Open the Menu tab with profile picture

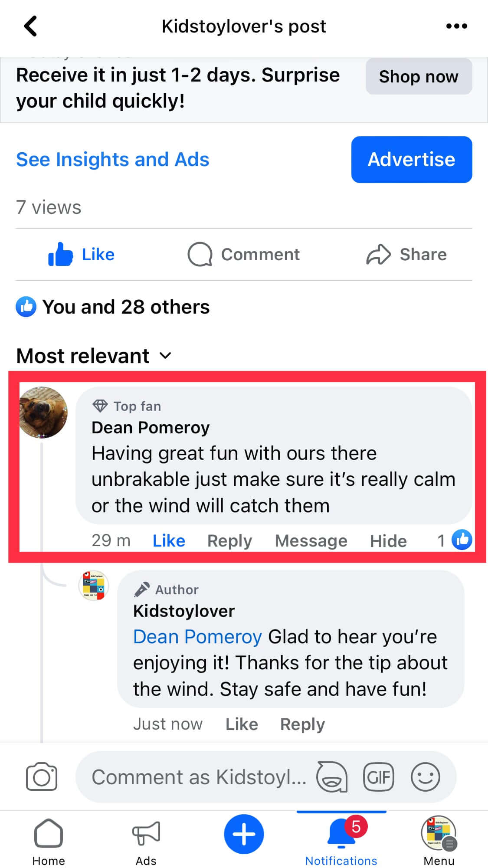point(439,839)
